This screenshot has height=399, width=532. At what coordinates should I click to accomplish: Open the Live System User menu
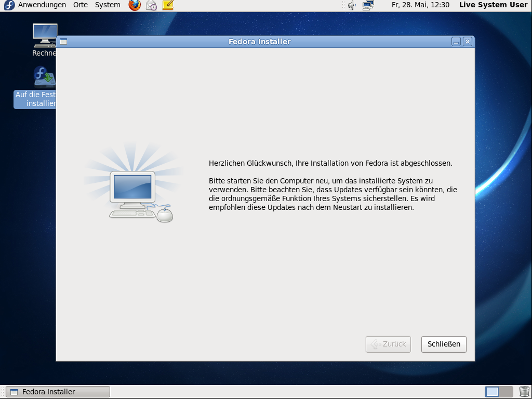coord(494,5)
